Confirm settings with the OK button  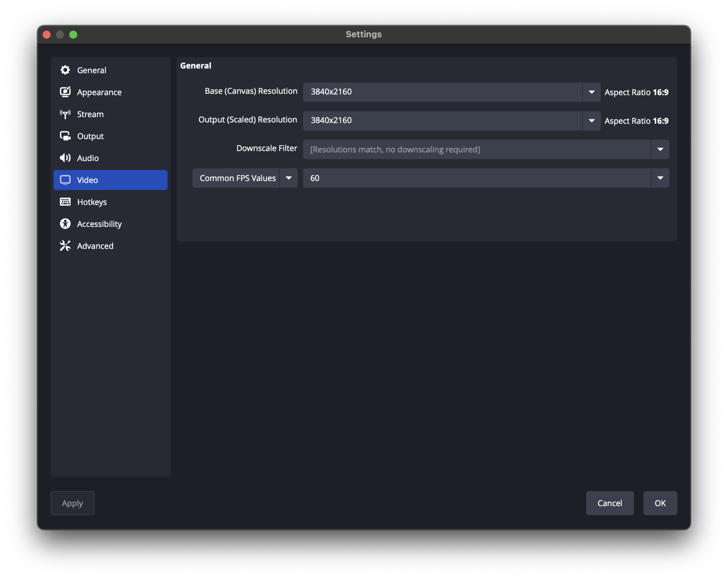pyautogui.click(x=660, y=503)
